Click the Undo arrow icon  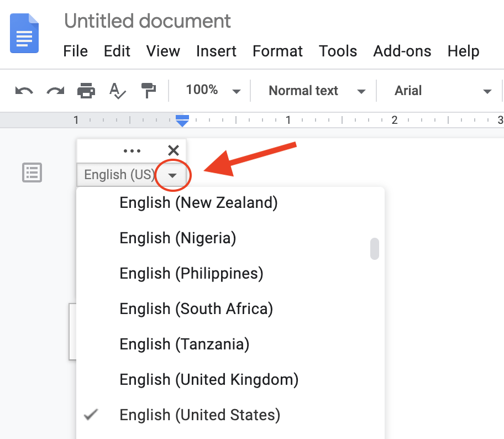tap(24, 91)
